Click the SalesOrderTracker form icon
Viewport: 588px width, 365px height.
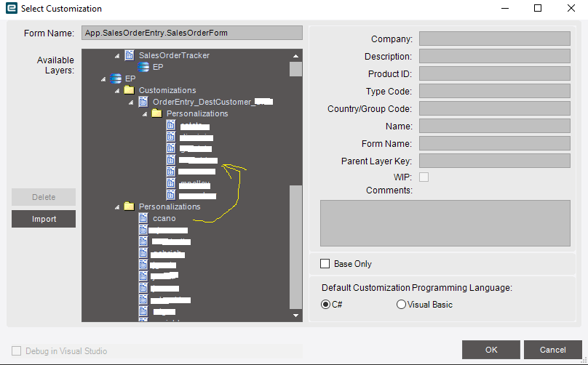pyautogui.click(x=130, y=55)
